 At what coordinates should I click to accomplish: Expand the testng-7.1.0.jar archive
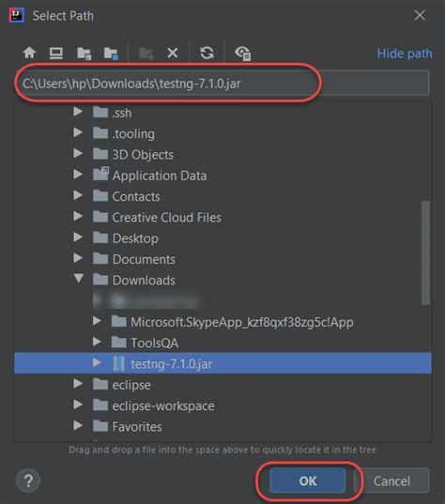[x=97, y=362]
